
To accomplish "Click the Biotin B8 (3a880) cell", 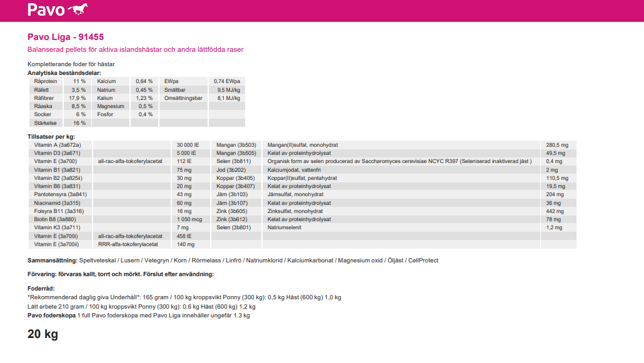I will (x=57, y=219).
